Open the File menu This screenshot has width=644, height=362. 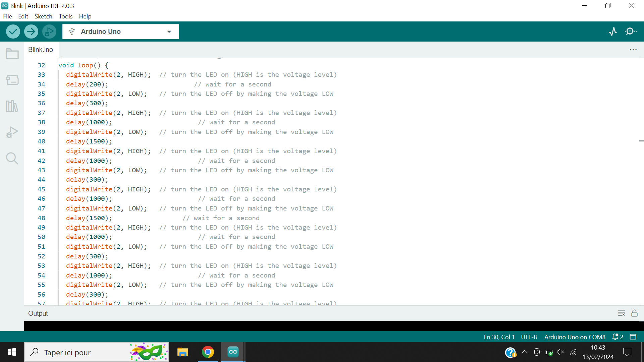click(x=7, y=16)
